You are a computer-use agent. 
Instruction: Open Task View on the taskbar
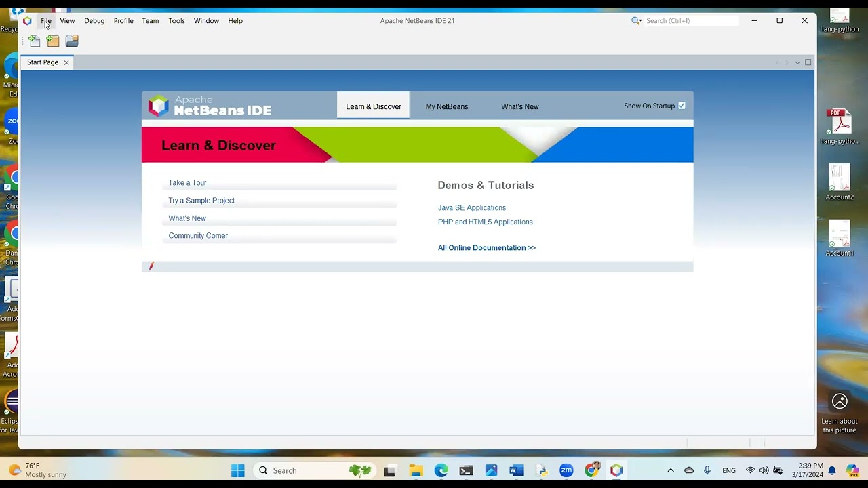click(390, 470)
